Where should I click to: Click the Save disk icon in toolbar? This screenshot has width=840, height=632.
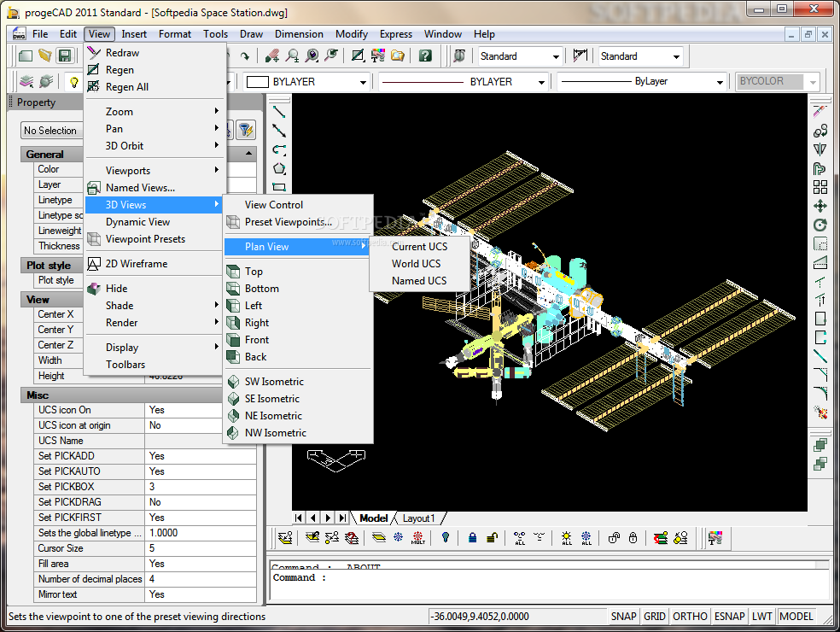pos(65,56)
